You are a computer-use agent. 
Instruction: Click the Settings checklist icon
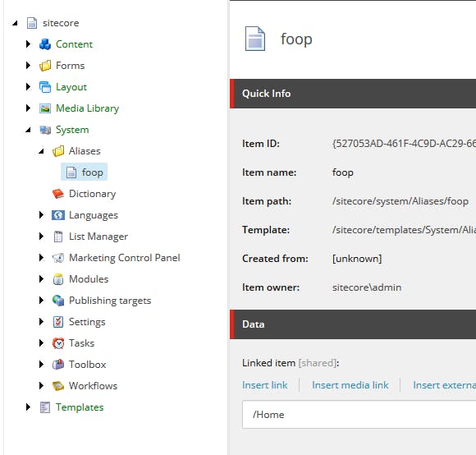coord(58,322)
